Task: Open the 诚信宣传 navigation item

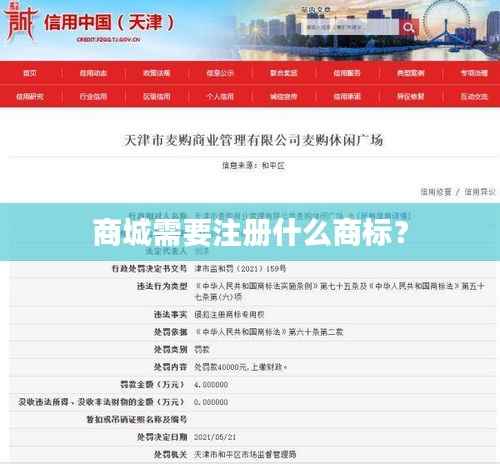Action: coord(283,97)
